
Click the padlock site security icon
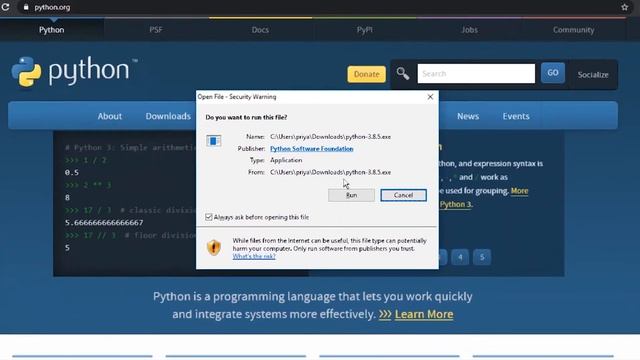pos(26,7)
